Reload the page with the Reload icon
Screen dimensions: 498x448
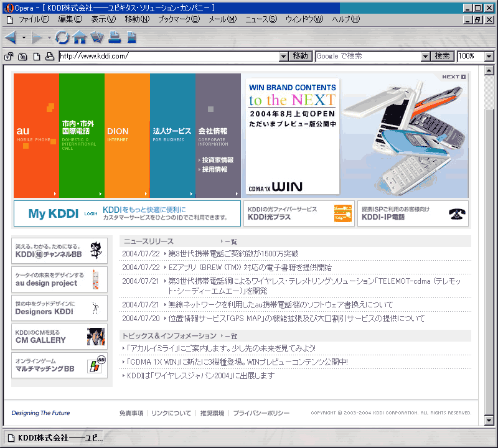(62, 37)
